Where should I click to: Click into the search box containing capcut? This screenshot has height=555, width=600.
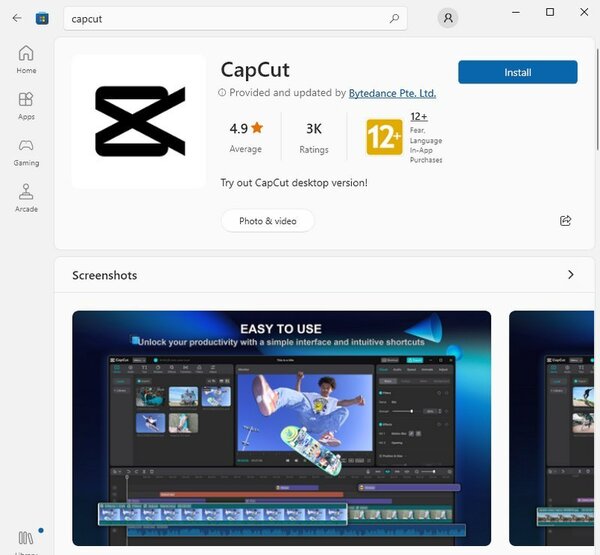[235, 18]
